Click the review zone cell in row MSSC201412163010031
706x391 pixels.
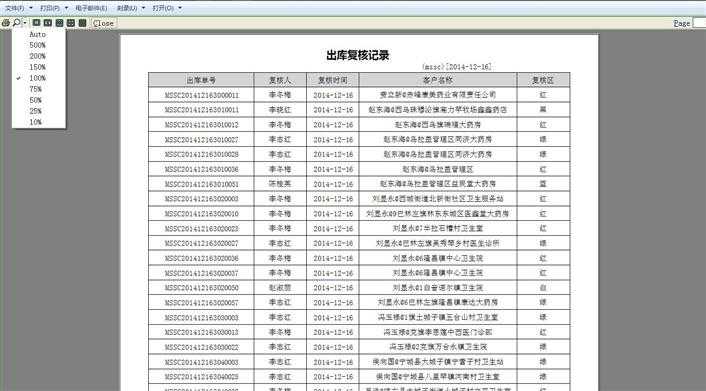click(543, 184)
